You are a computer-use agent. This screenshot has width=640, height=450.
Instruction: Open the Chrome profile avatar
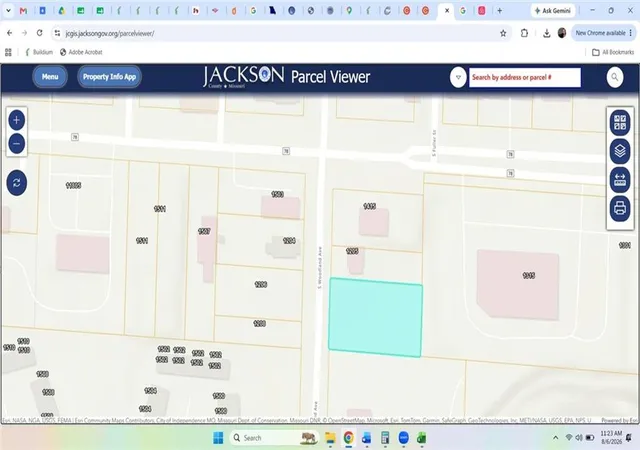(562, 33)
